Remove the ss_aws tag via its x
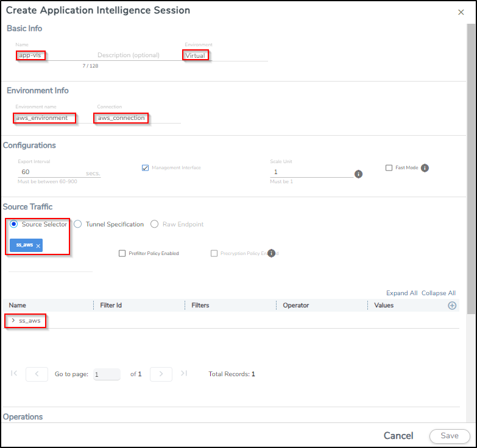Screen dimensions: 477x448 click(38, 246)
